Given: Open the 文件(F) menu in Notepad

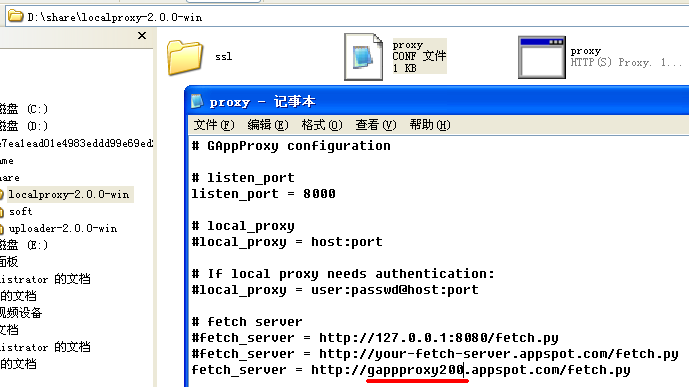Looking at the screenshot, I should (214, 125).
